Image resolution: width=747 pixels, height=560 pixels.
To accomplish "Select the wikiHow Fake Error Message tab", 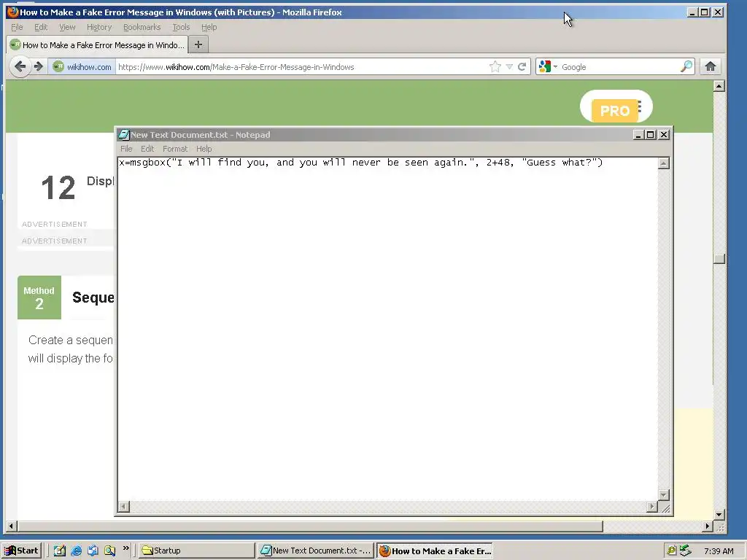I will pos(97,44).
